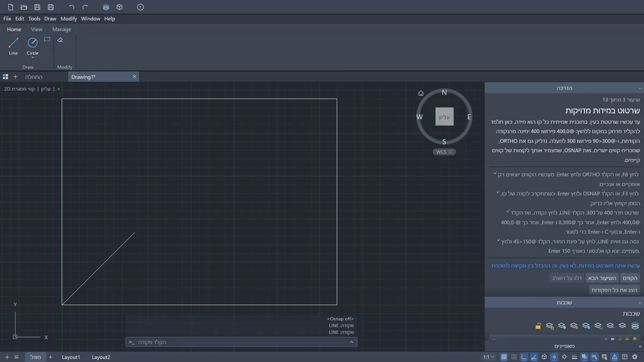Toggle grid display in status bar
Viewport: 644px width, 362px height.
pyautogui.click(x=504, y=357)
